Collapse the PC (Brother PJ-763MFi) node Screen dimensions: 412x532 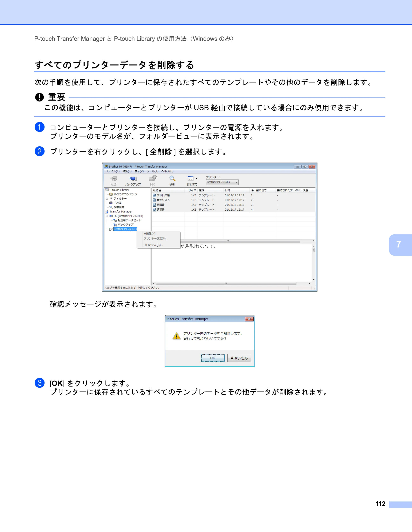click(107, 216)
